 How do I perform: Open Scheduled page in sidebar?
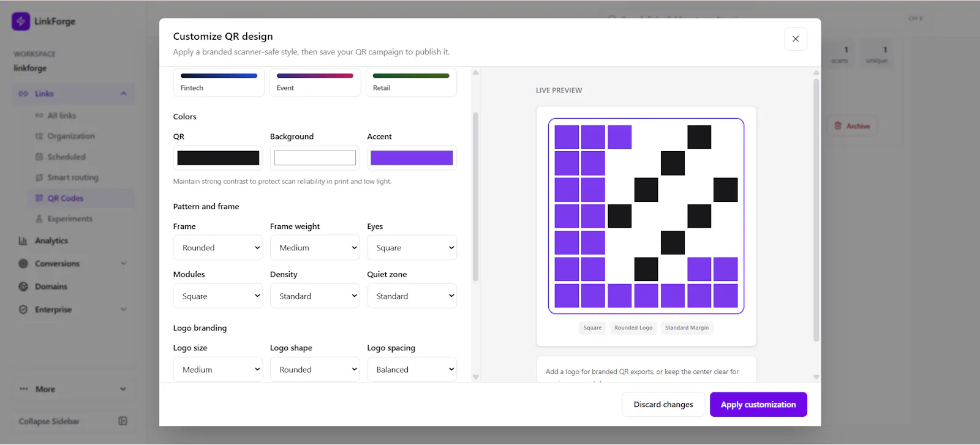coord(67,157)
